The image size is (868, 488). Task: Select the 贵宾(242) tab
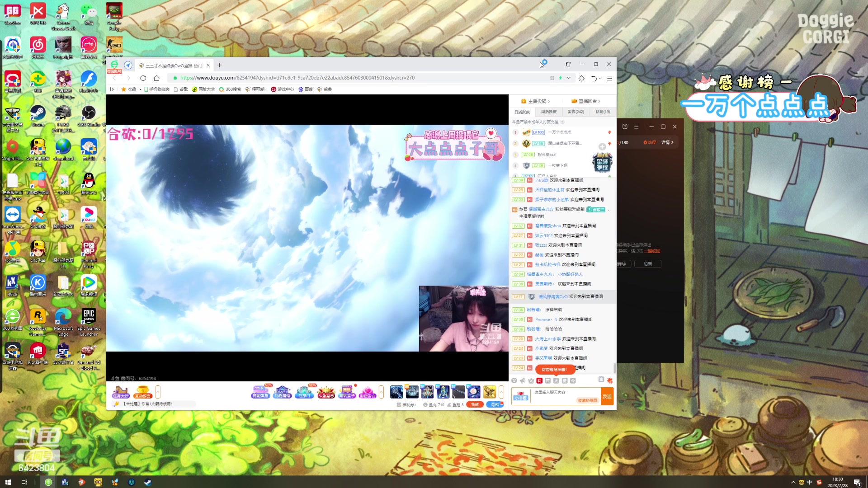pos(576,112)
